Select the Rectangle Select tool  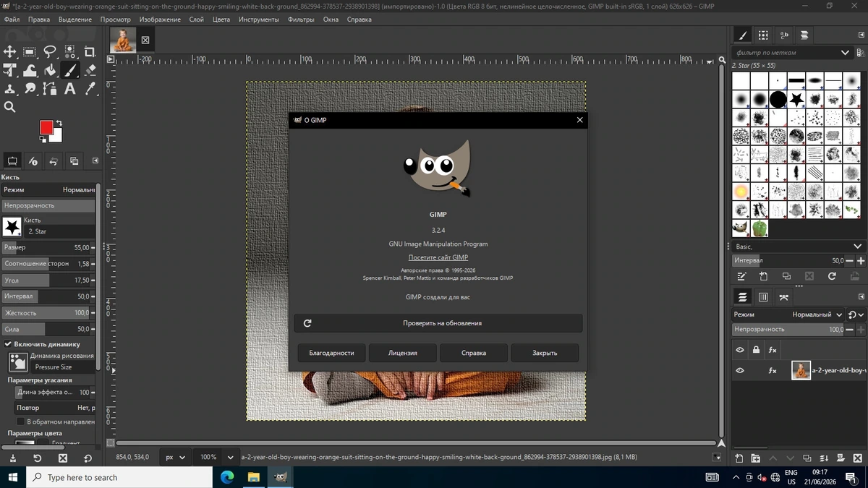click(30, 51)
